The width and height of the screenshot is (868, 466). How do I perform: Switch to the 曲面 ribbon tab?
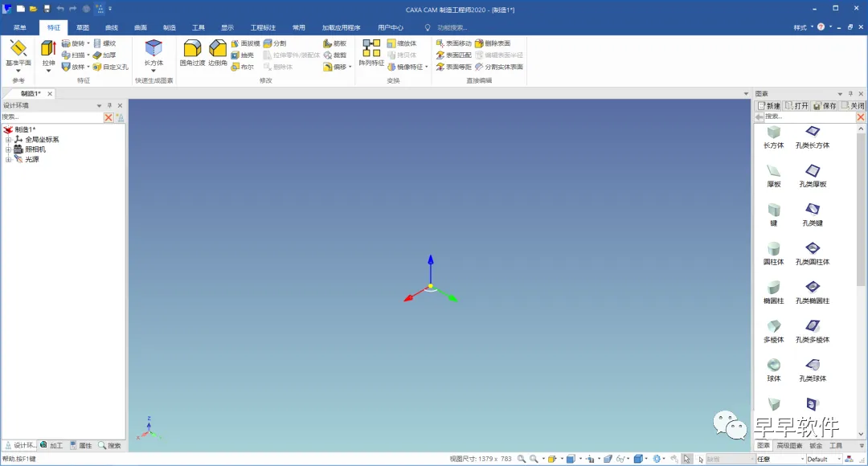(x=141, y=27)
